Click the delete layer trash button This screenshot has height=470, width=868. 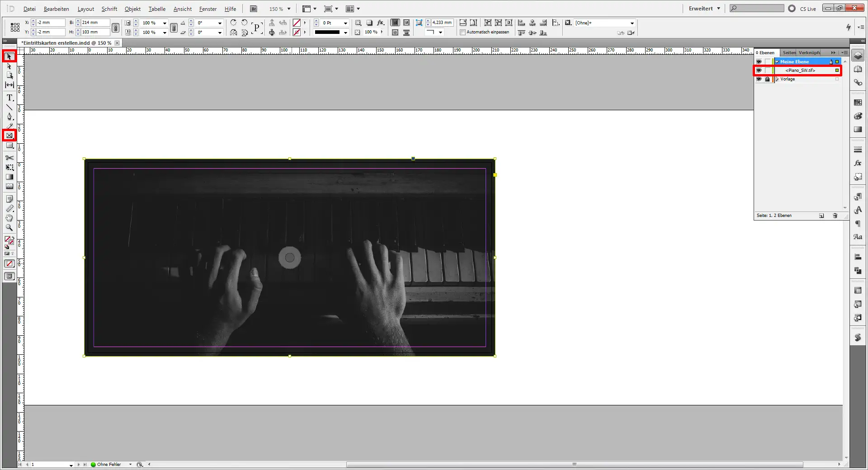click(835, 216)
